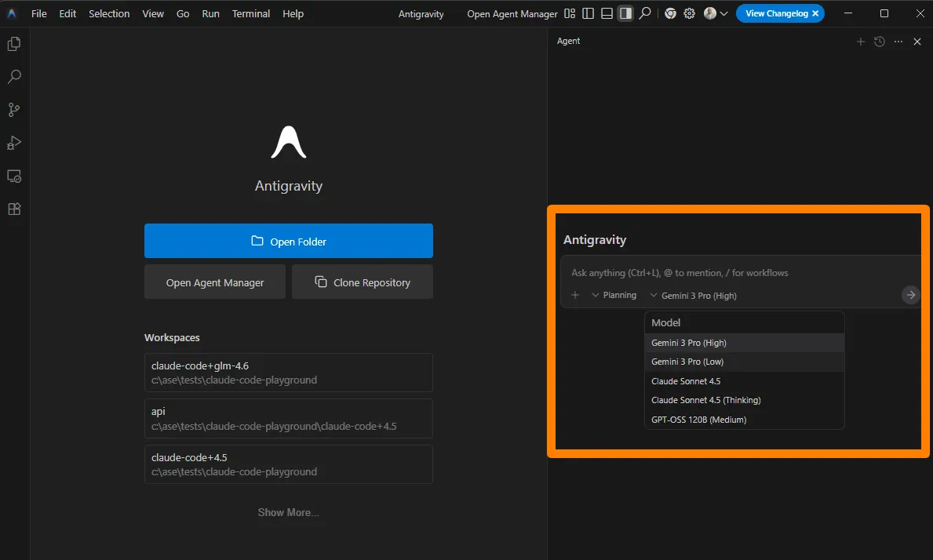933x560 pixels.
Task: Open the Search view in activity bar
Action: pyautogui.click(x=14, y=77)
